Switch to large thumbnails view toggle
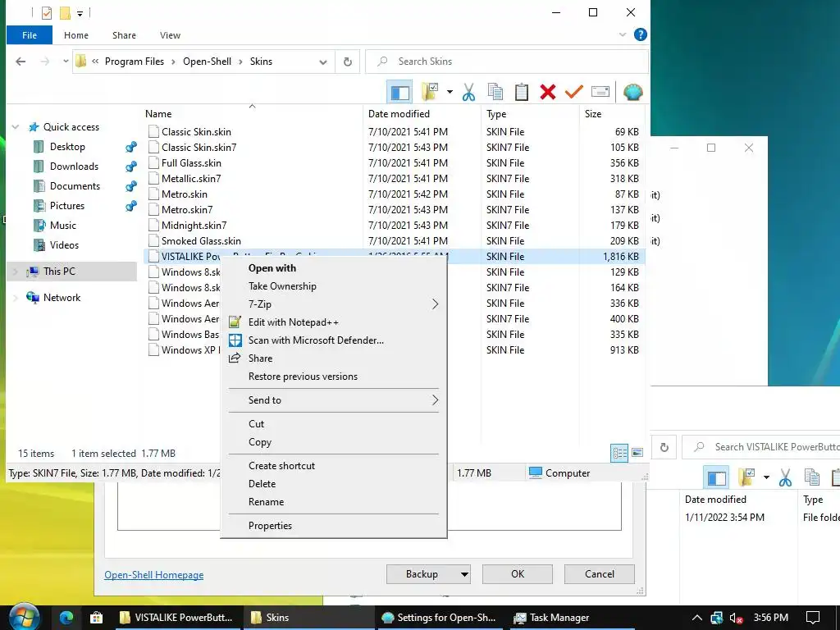 (637, 453)
